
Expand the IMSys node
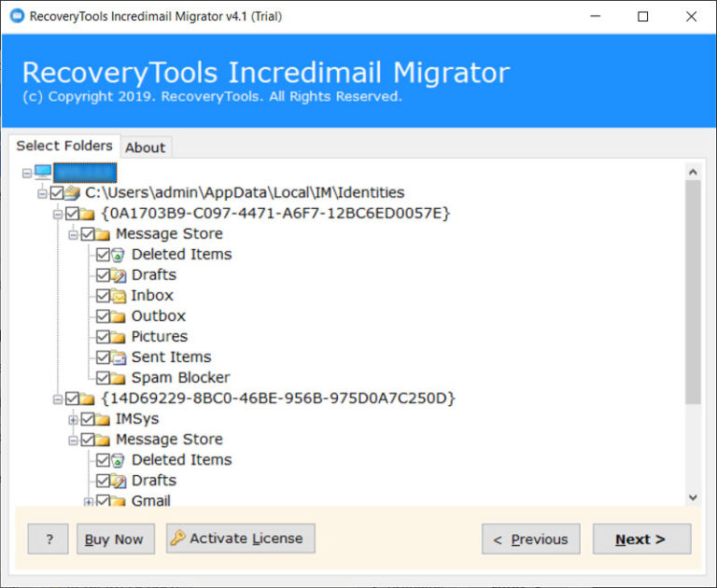click(x=73, y=420)
